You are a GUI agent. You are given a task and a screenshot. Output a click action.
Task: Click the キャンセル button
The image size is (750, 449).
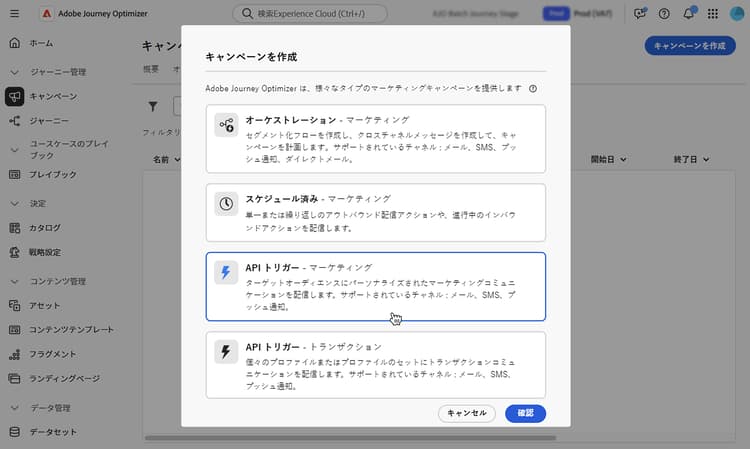click(467, 413)
